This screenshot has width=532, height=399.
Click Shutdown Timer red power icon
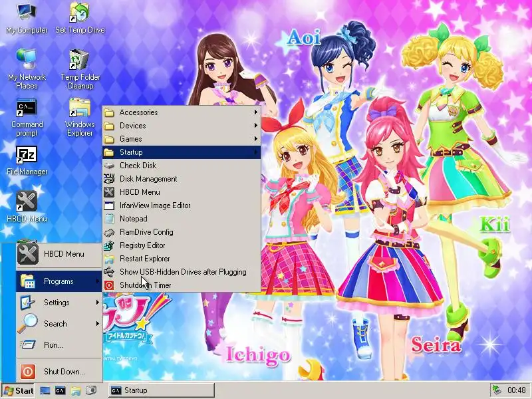click(109, 285)
